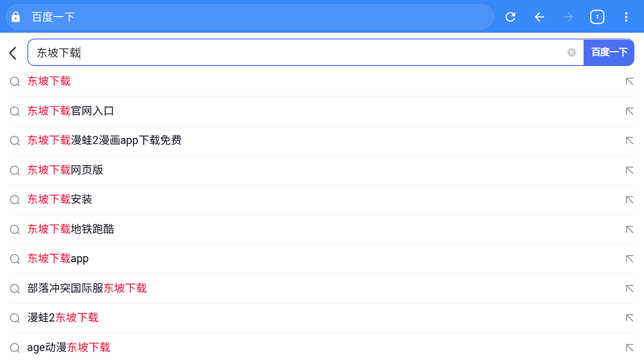Reload the page with the refresh icon
This screenshot has height=362, width=644.
[510, 17]
